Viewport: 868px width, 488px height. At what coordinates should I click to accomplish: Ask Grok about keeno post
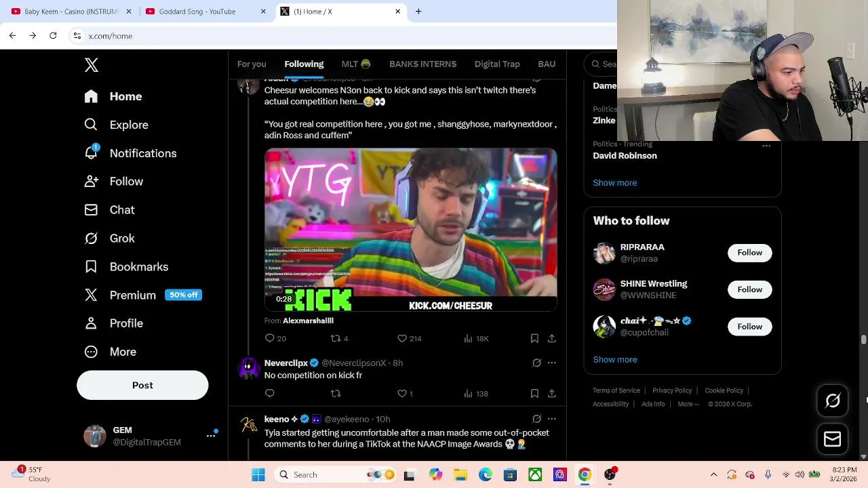point(536,419)
